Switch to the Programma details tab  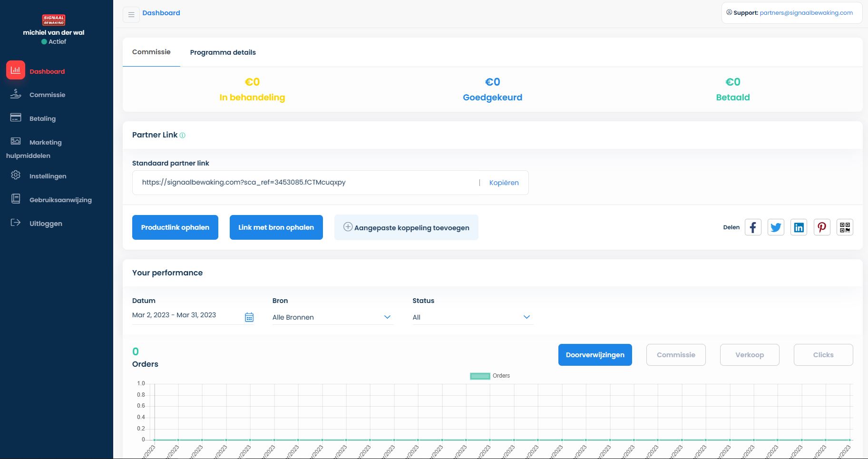pyautogui.click(x=223, y=52)
